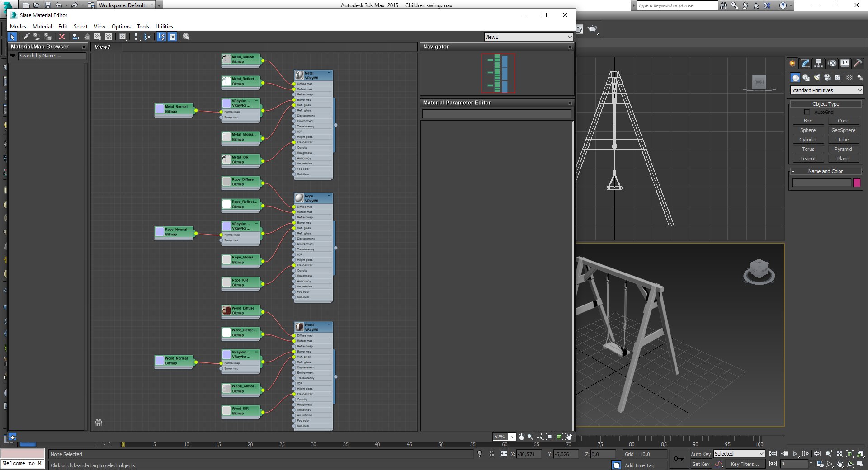868x470 pixels.
Task: Click the Select by Material icon
Action: (186, 37)
